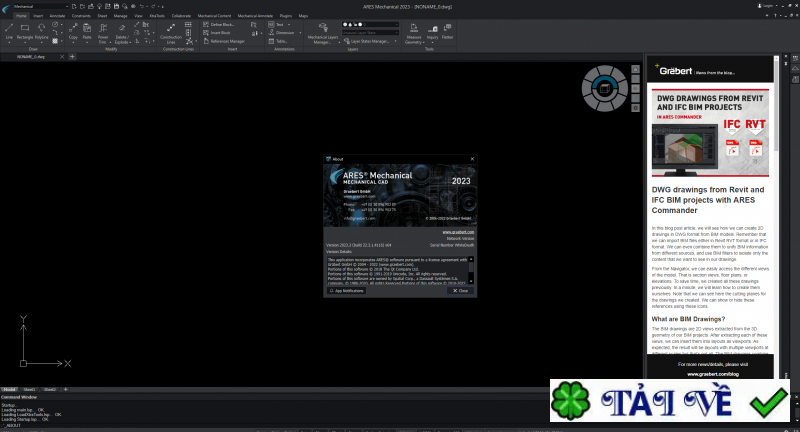The width and height of the screenshot is (800, 432).
Task: Click the cube in the view navigator wheel
Action: tap(605, 88)
